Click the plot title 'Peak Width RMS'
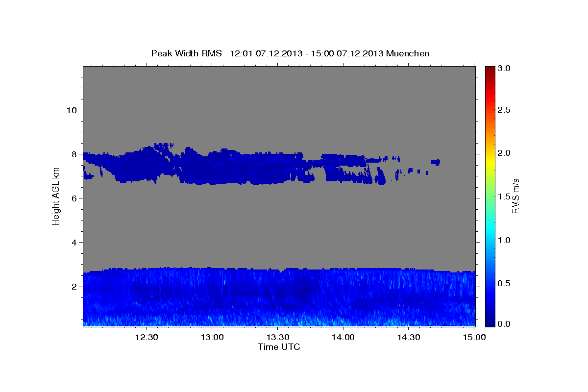Image resolution: width=588 pixels, height=392 pixels. point(186,53)
